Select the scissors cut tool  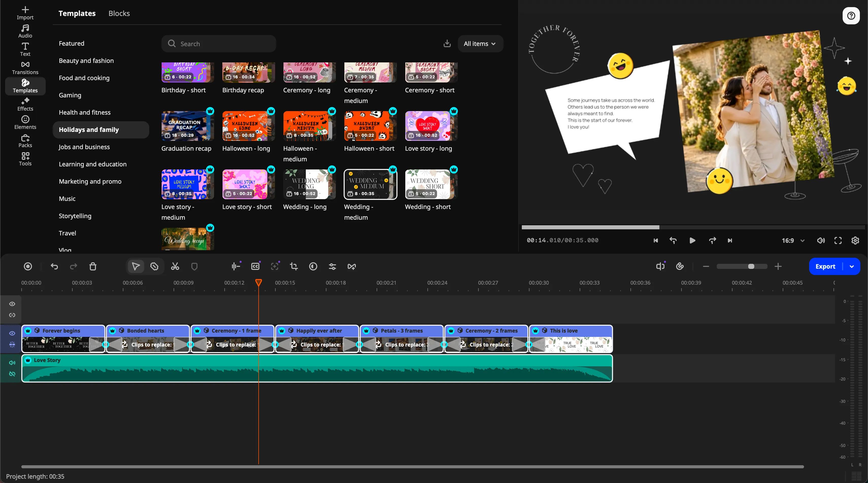[x=175, y=266]
